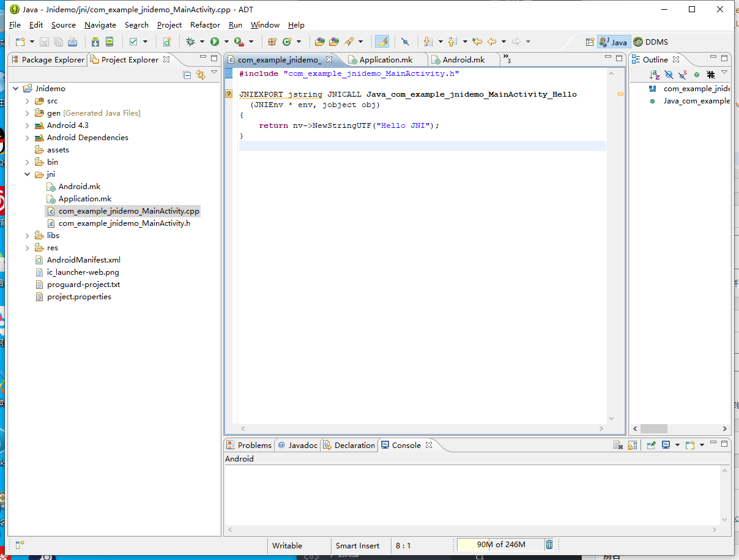Click the Outline horizontal scrollbar thumb
The width and height of the screenshot is (739, 560).
[x=653, y=429]
